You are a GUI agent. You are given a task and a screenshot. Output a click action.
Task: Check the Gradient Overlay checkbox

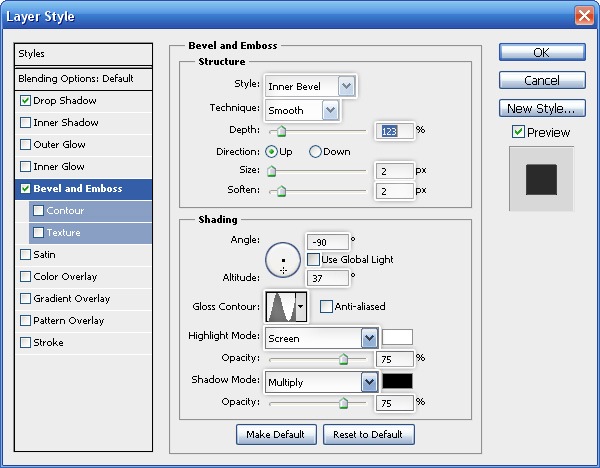pyautogui.click(x=25, y=299)
